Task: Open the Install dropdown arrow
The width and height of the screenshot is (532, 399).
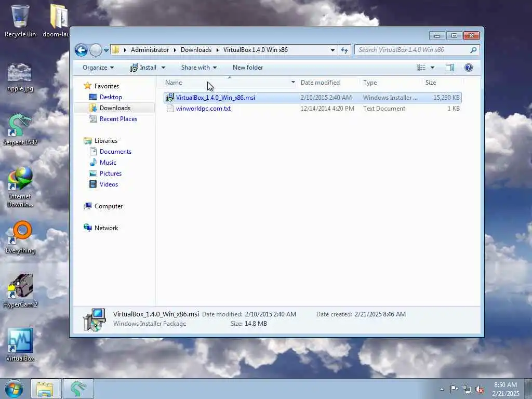Action: (x=163, y=68)
